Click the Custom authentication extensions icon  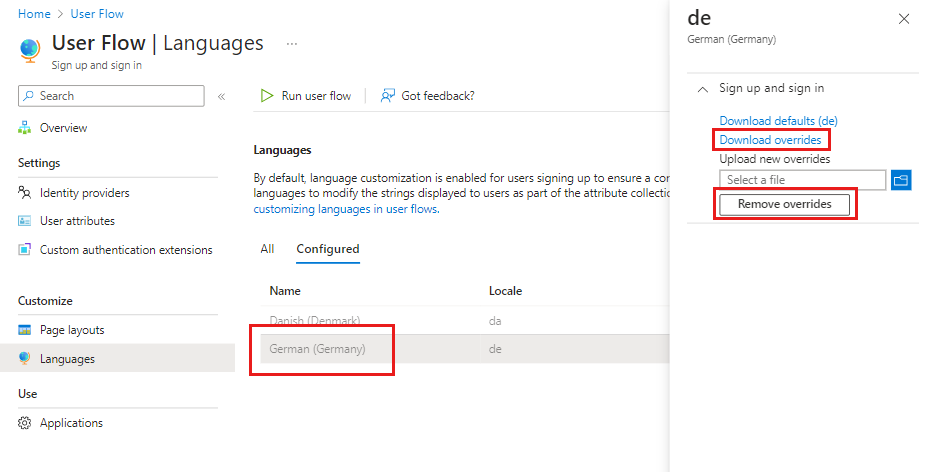(x=24, y=249)
